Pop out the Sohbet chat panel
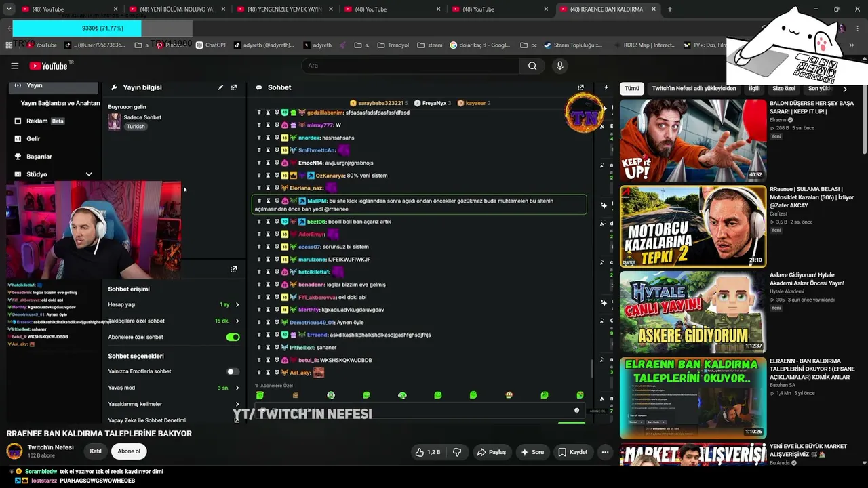The height and width of the screenshot is (488, 868). coord(580,87)
